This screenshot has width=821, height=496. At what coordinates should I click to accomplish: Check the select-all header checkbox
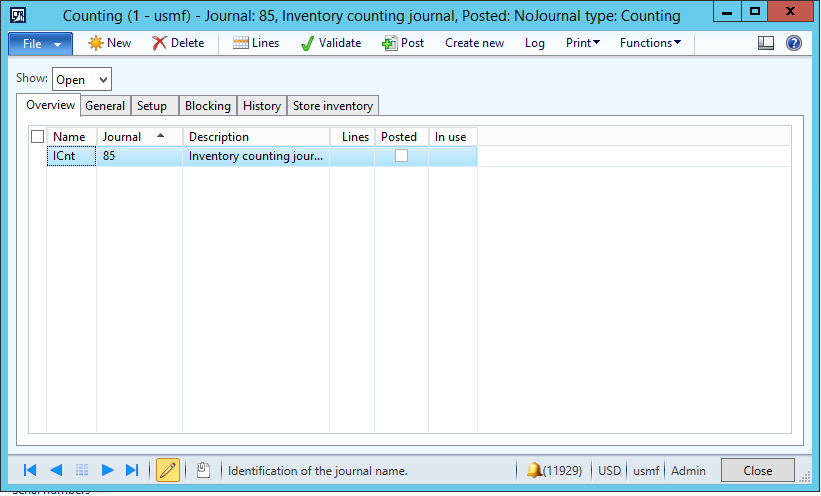click(x=38, y=137)
